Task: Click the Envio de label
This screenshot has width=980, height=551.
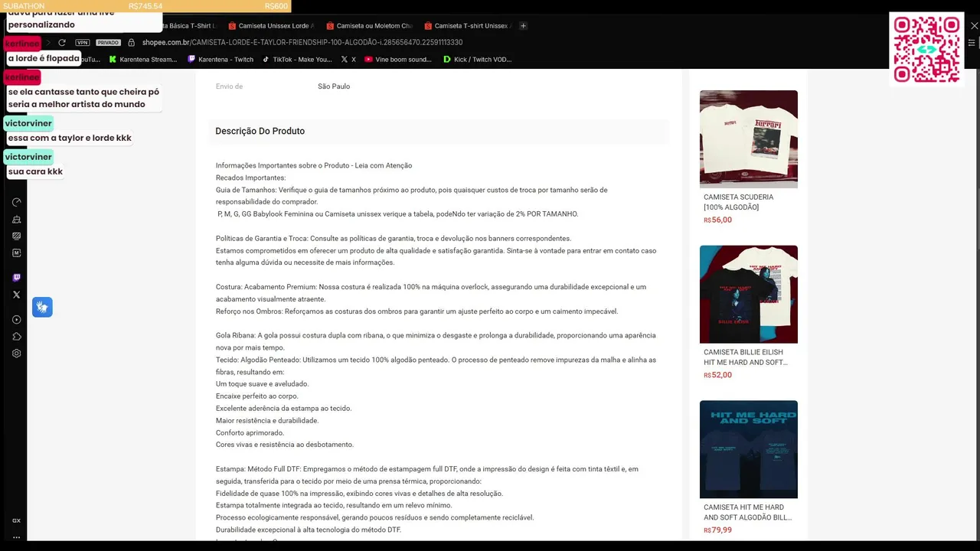Action: (229, 86)
